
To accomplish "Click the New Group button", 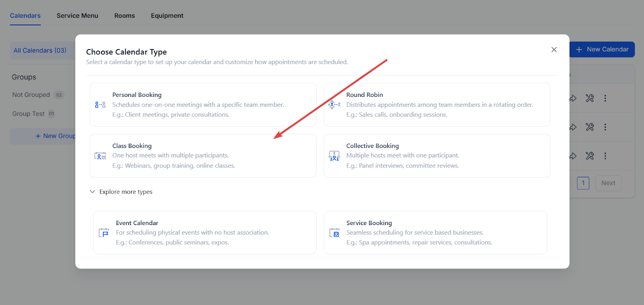I will [x=43, y=136].
